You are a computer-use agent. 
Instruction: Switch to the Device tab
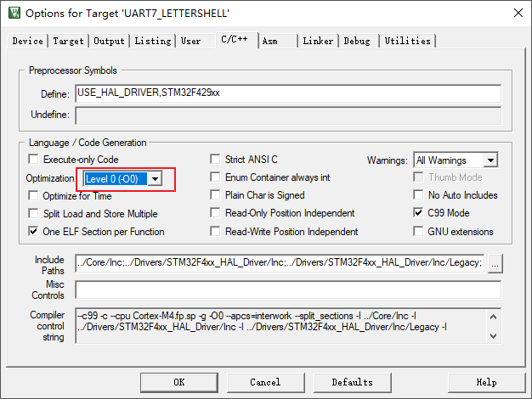click(x=27, y=41)
